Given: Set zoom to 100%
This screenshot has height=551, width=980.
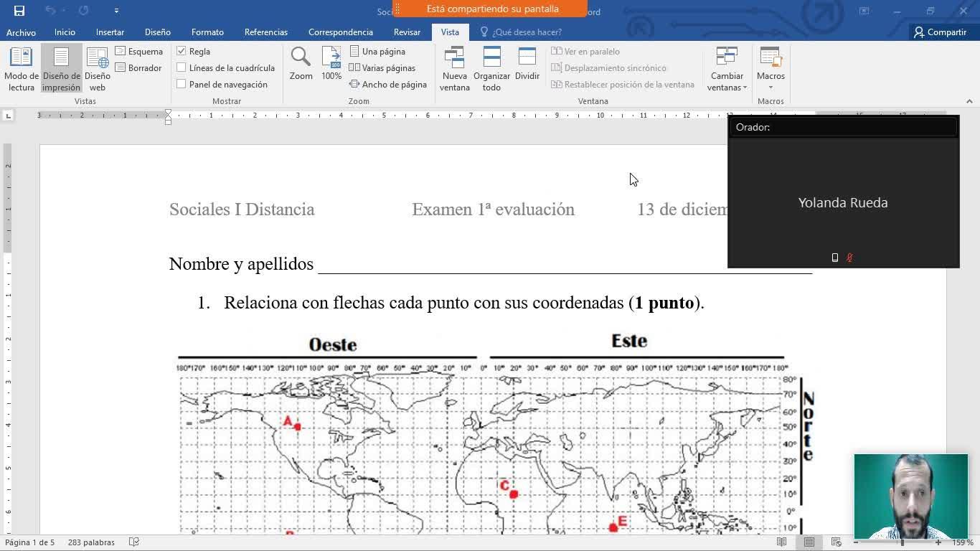Looking at the screenshot, I should point(331,65).
